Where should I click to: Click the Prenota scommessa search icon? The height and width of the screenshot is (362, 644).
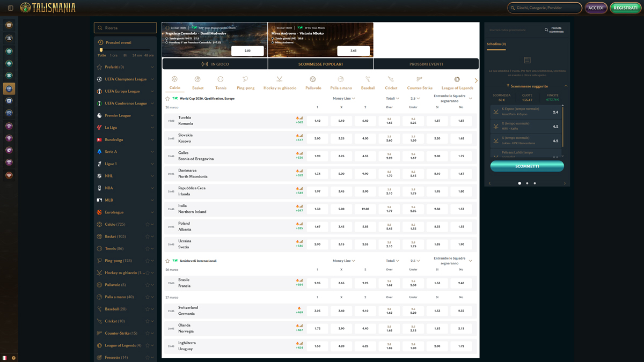546,30
